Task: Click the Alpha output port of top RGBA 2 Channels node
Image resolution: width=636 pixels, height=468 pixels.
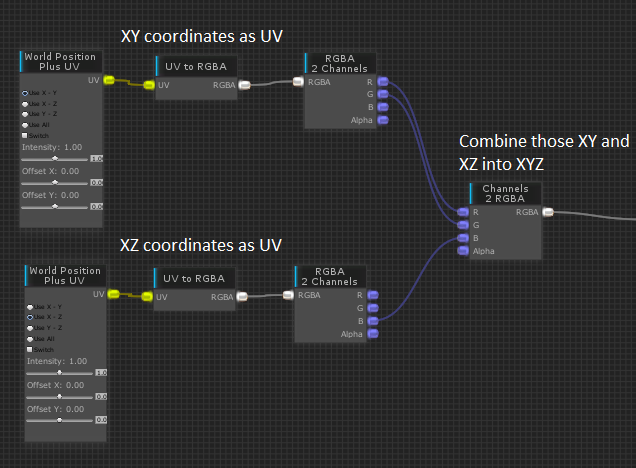Action: pyautogui.click(x=383, y=120)
